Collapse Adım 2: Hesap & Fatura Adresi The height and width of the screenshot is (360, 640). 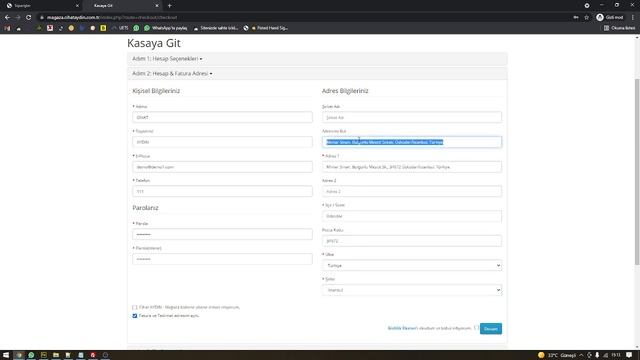coord(172,73)
